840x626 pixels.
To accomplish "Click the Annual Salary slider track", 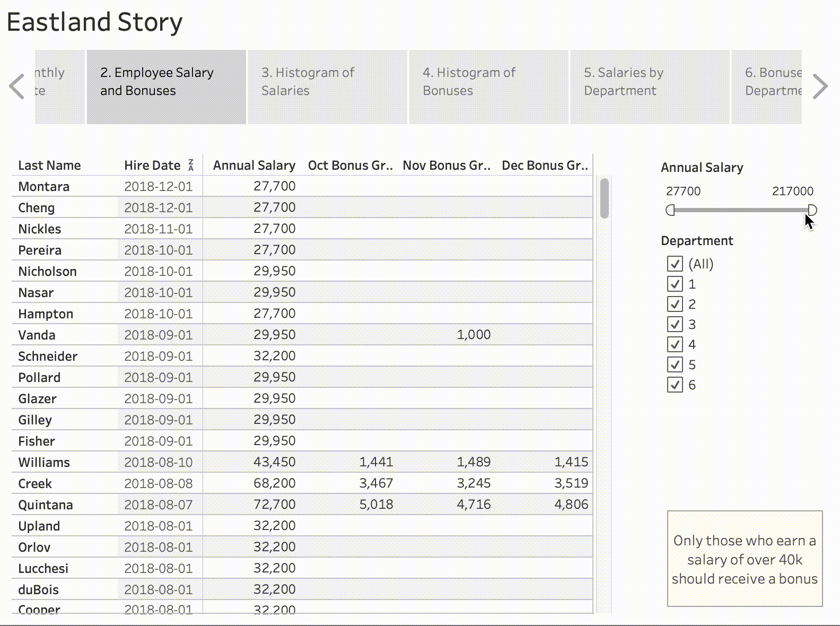I will pyautogui.click(x=741, y=210).
